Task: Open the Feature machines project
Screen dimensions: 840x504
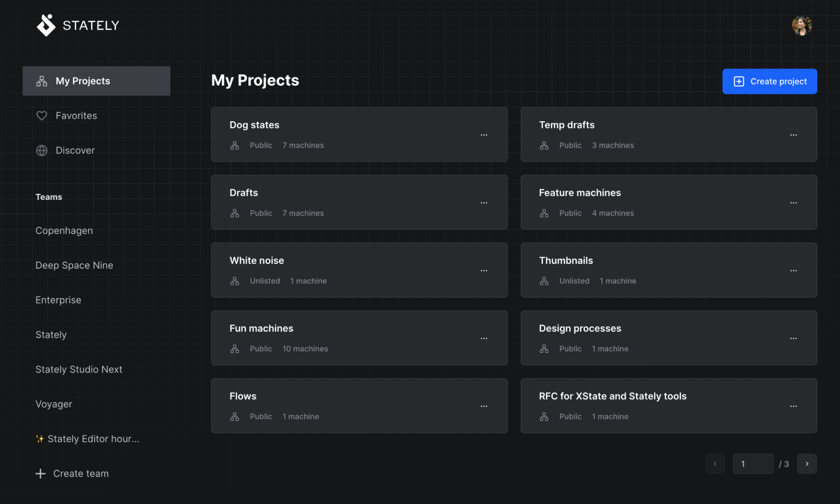Action: (580, 193)
